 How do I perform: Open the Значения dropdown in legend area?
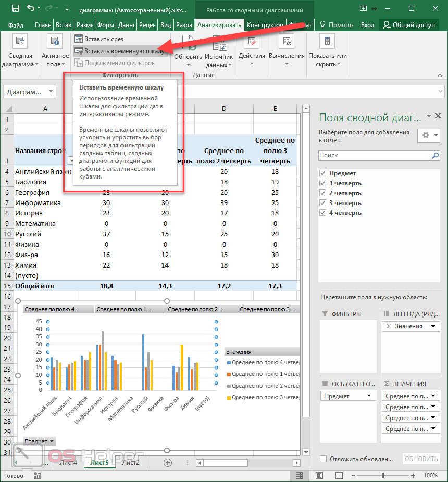click(433, 326)
